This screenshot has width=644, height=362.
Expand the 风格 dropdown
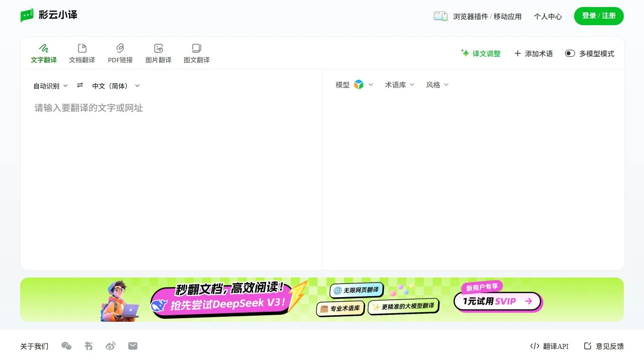(x=437, y=85)
